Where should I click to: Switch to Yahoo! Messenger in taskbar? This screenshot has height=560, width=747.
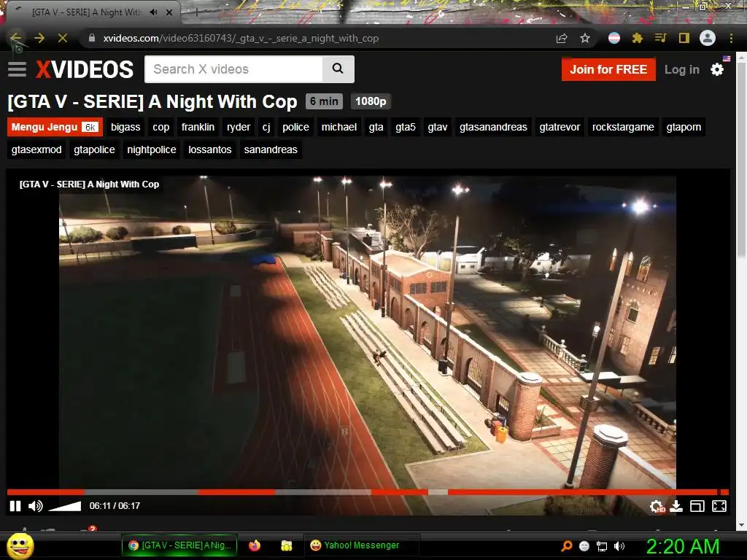pos(362,545)
